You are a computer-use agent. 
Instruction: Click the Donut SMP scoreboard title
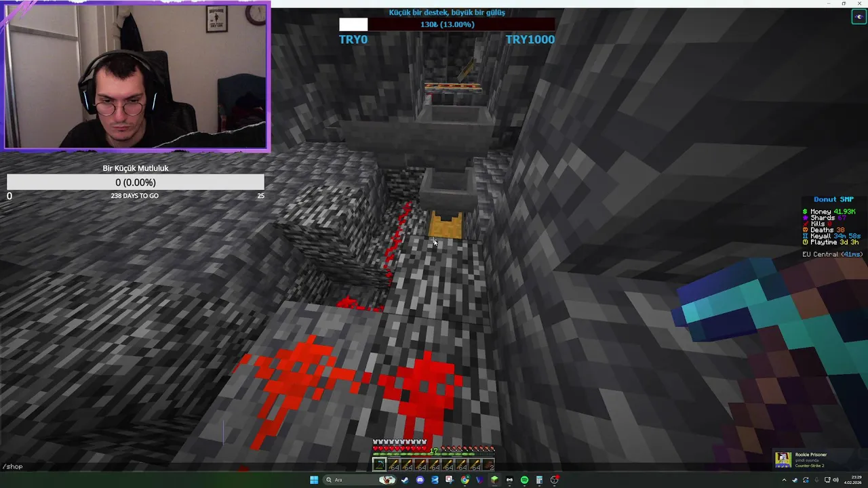click(834, 199)
